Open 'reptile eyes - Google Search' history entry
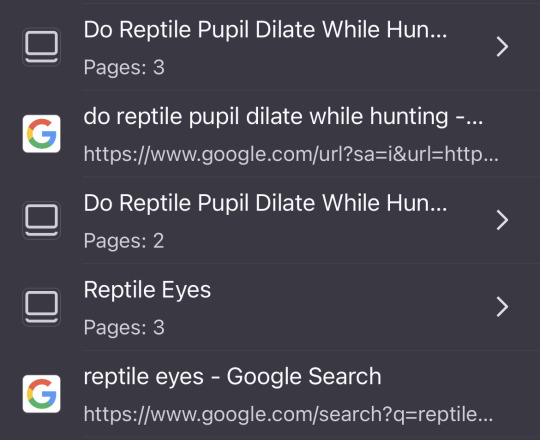Screen dimensions: 540x440 (x=270, y=394)
